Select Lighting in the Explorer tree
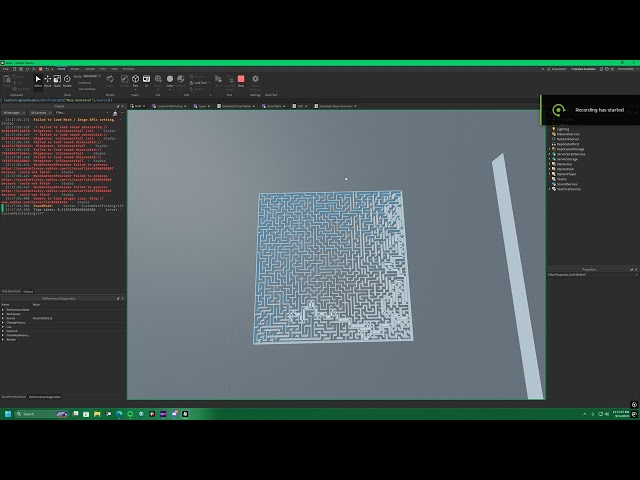Image resolution: width=640 pixels, height=480 pixels. click(x=562, y=129)
